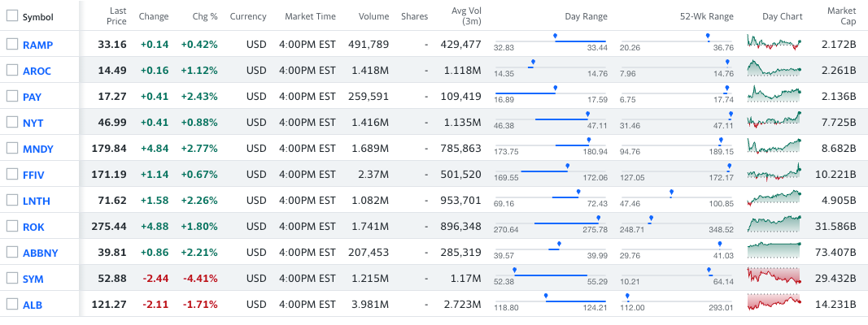
Task: Click the NYT day range slider bar
Action: (561, 119)
